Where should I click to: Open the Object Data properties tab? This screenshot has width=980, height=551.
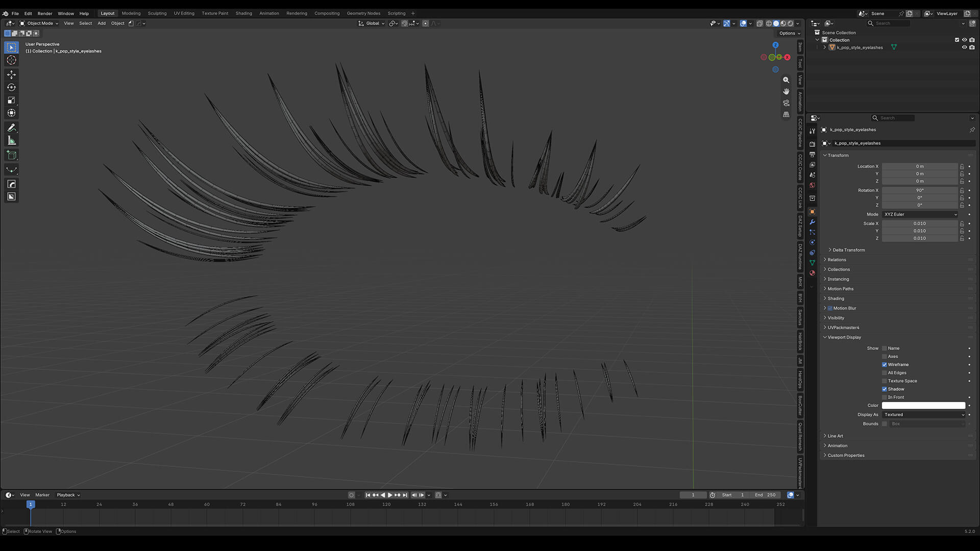[x=812, y=263]
